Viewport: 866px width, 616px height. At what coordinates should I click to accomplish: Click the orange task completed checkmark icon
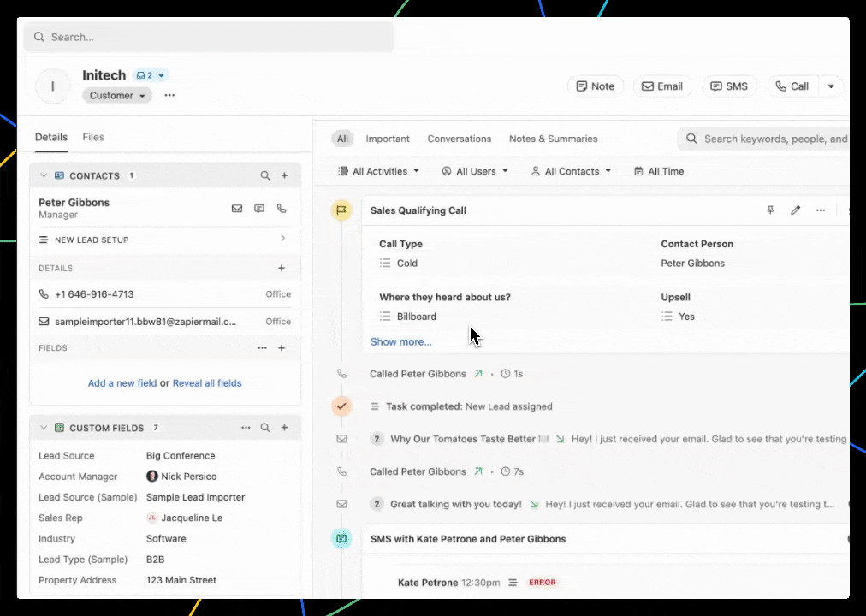point(341,406)
